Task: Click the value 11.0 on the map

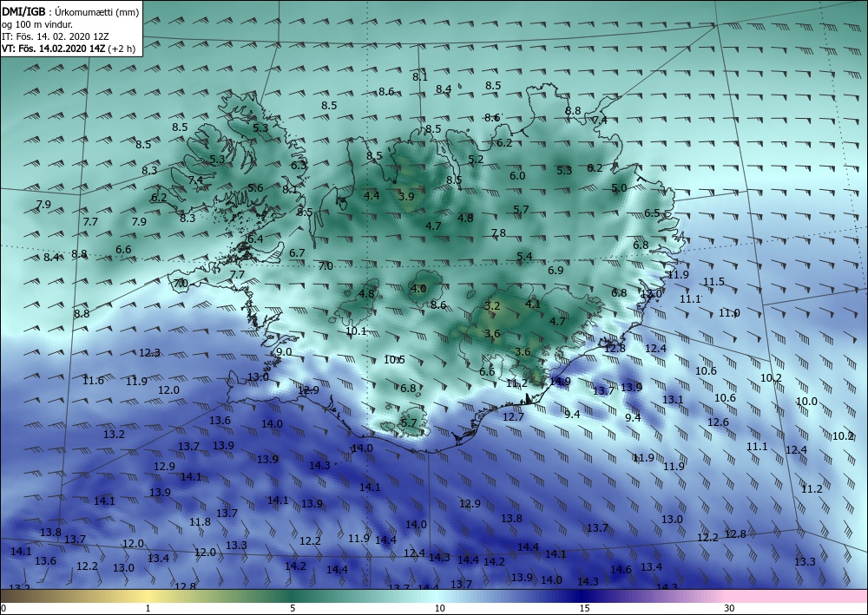Action: [729, 313]
